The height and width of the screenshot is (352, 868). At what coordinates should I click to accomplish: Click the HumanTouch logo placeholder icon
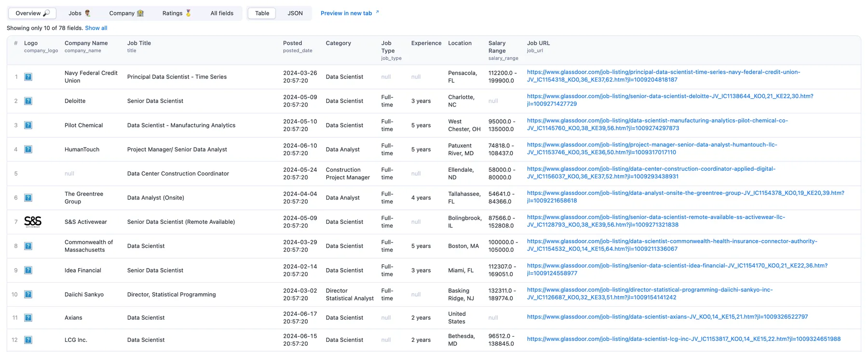[x=28, y=149]
